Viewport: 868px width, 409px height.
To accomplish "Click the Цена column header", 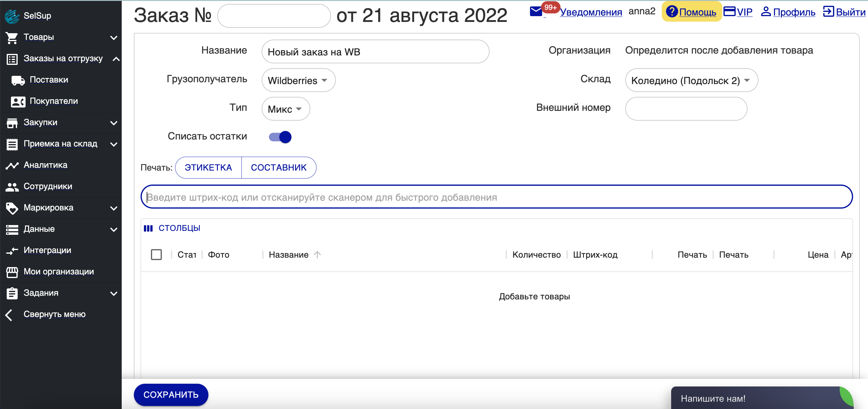I will 818,255.
